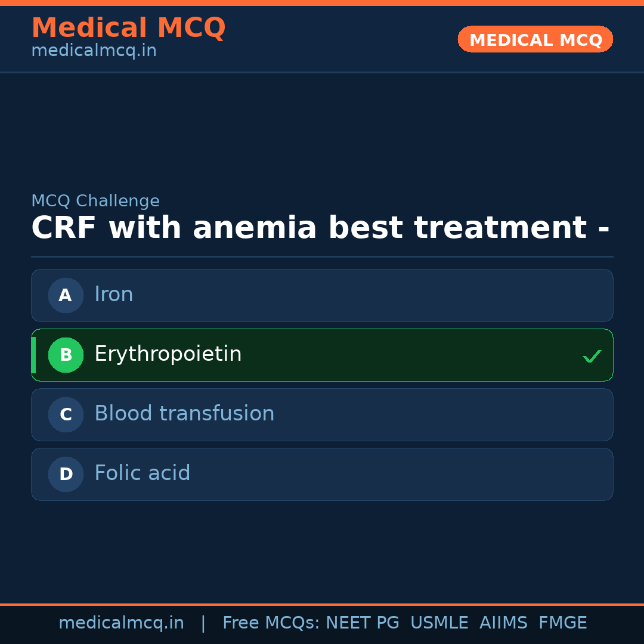Image resolution: width=644 pixels, height=644 pixels.
Task: Click the MCQ Challenge label
Action: point(95,201)
